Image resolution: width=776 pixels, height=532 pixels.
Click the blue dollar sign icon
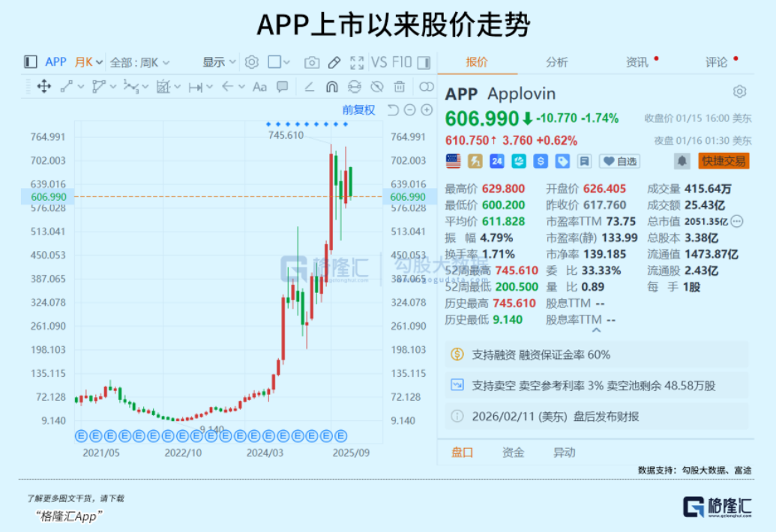tap(541, 160)
